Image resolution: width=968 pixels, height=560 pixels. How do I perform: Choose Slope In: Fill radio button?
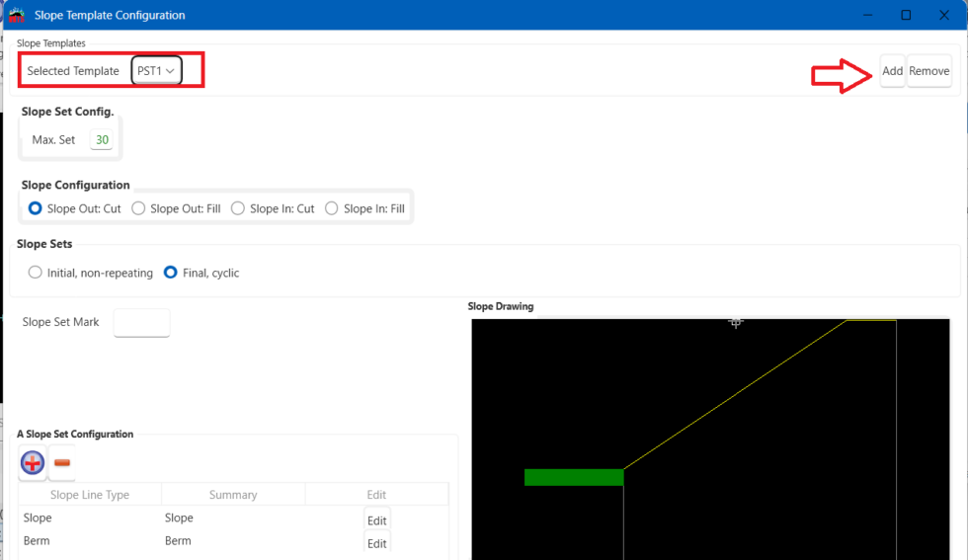[x=332, y=208]
